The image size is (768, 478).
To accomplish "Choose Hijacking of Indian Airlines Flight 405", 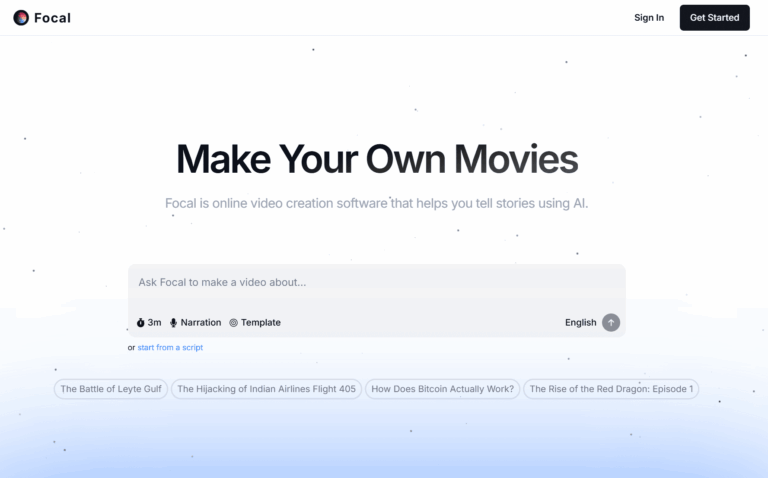I will coord(266,389).
